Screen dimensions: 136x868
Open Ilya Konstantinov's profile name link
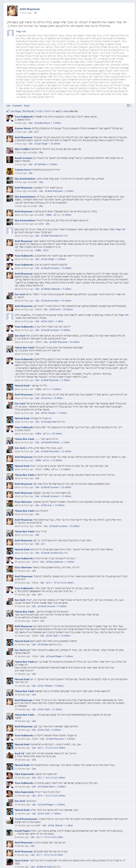[x=25, y=178]
